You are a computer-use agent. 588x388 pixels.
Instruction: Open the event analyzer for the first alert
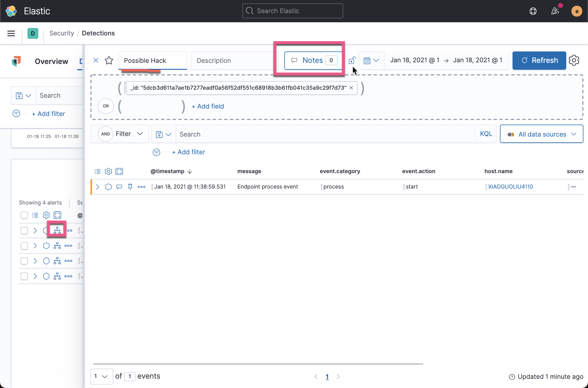tap(57, 230)
